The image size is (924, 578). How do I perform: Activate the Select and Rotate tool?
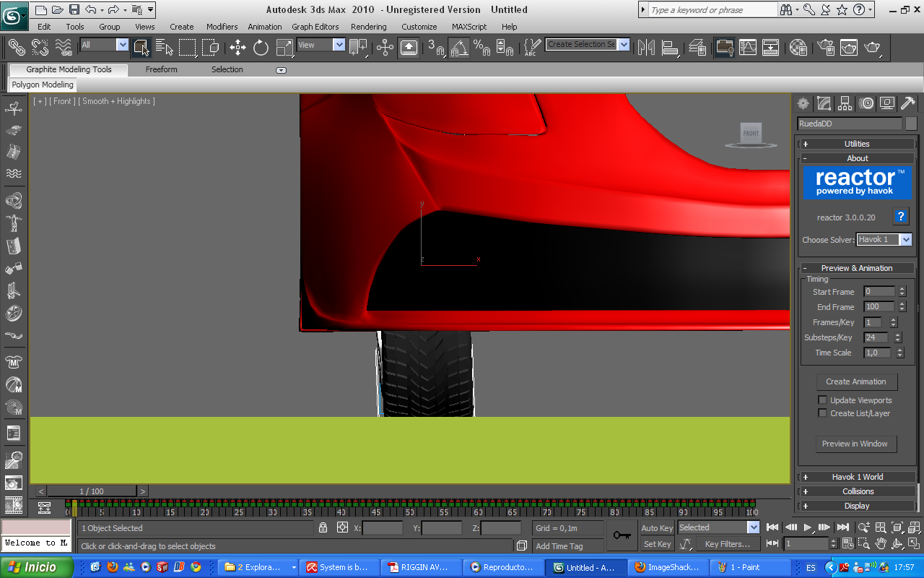[261, 48]
